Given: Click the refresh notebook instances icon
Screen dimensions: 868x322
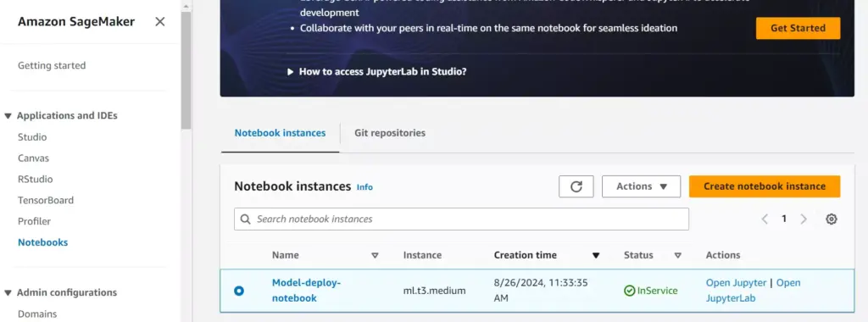Looking at the screenshot, I should (x=576, y=186).
